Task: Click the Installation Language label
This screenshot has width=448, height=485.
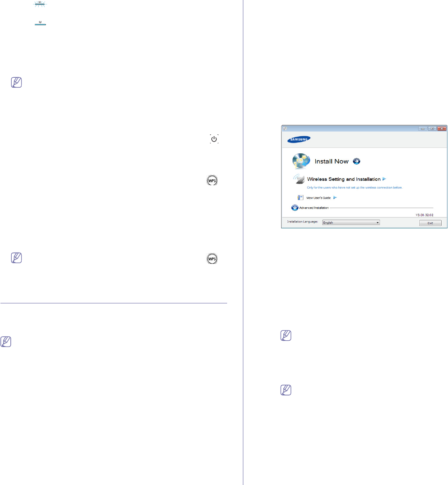Action: point(302,222)
